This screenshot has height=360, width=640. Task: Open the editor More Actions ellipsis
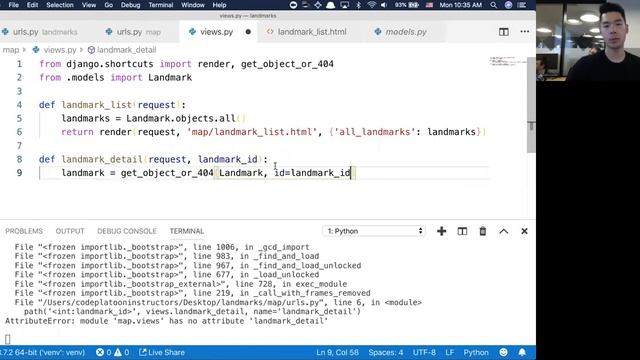tap(524, 32)
